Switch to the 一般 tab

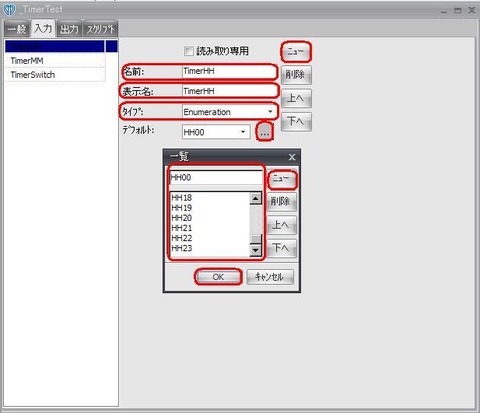(x=17, y=29)
